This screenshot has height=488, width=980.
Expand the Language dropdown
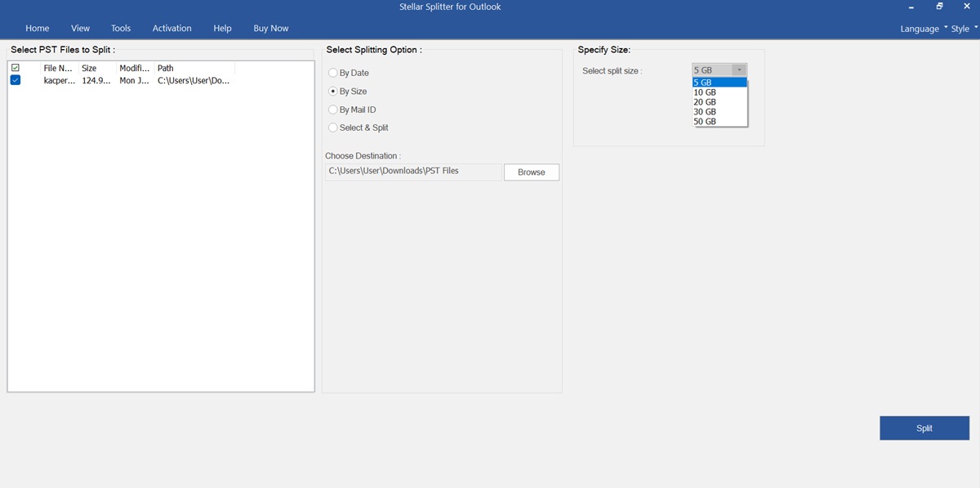[924, 29]
